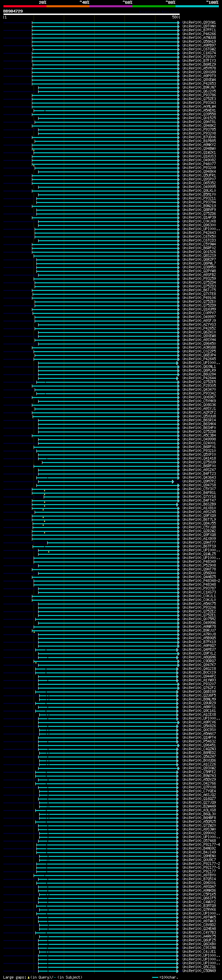Select hit label UniRef100_A9SZ47
Viewport: 222px width, 980px height.
tap(199, 469)
